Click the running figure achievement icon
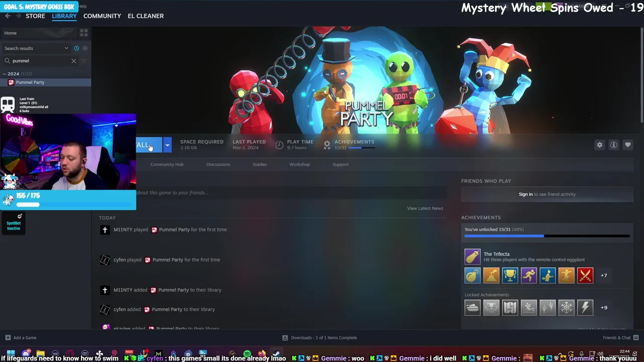 tap(529, 276)
